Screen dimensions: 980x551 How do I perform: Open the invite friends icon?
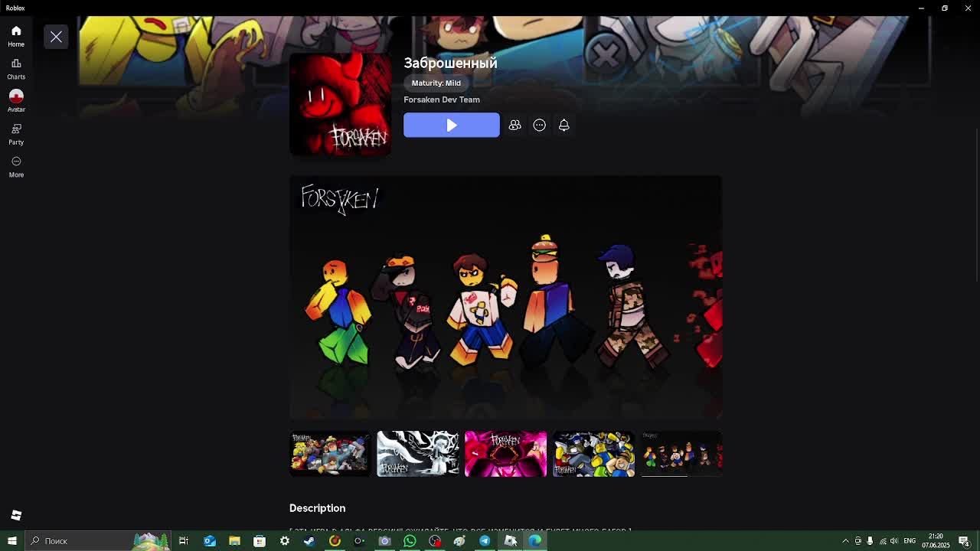coord(514,126)
